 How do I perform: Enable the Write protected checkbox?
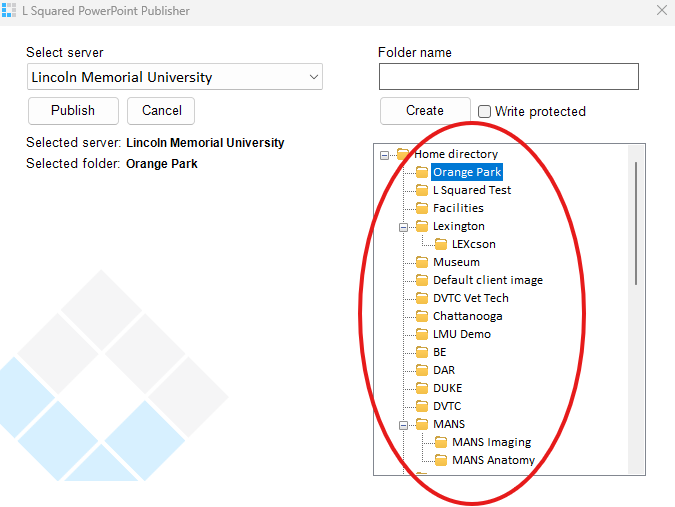coord(484,111)
